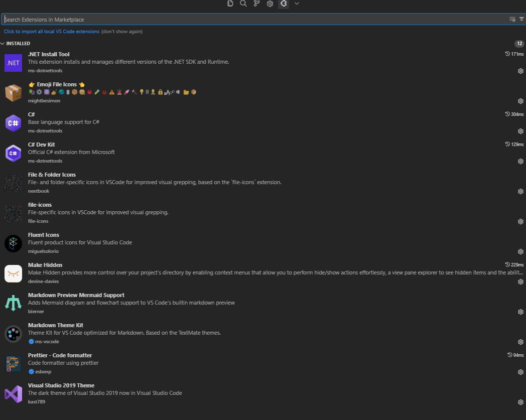Screen dimensions: 526x420
Task: Click the C# extension hexagon logo
Action: (x=14, y=123)
